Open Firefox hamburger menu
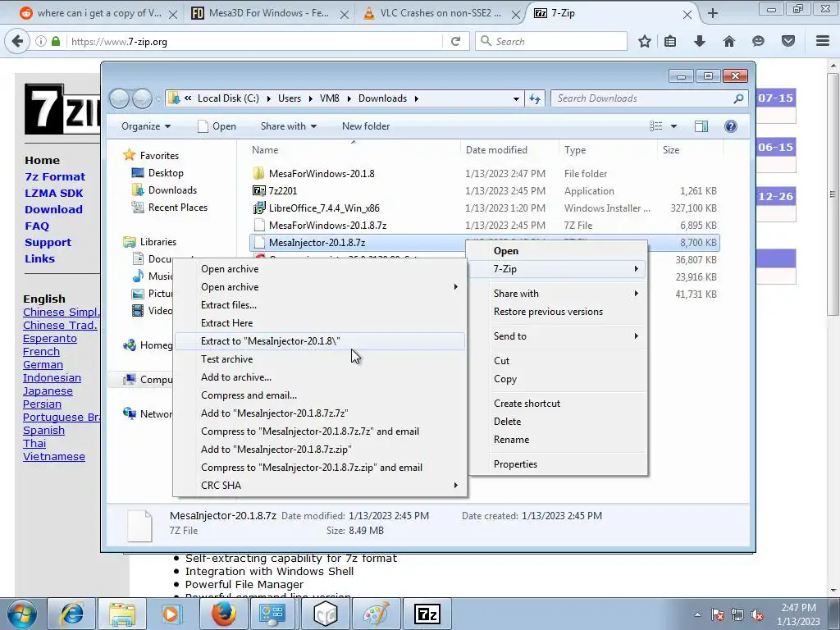Image resolution: width=840 pixels, height=630 pixels. [823, 41]
